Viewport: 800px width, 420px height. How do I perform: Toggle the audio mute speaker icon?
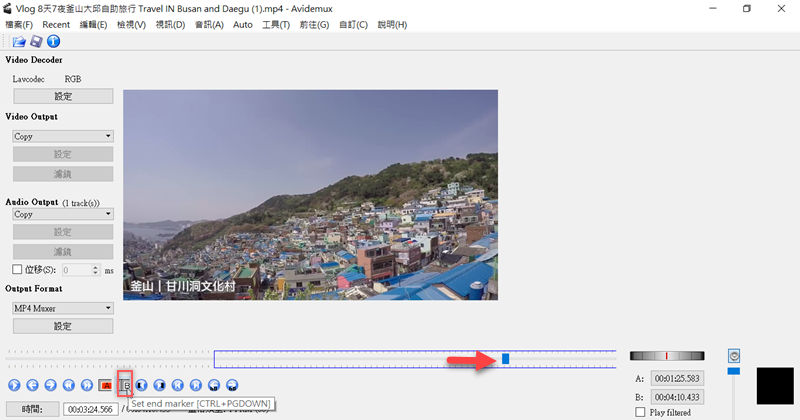point(735,356)
